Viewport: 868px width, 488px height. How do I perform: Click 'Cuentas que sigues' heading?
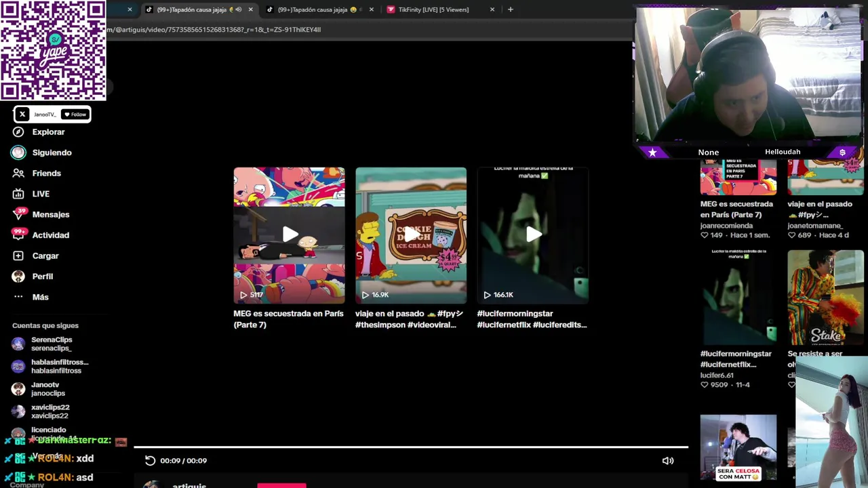[x=45, y=325]
